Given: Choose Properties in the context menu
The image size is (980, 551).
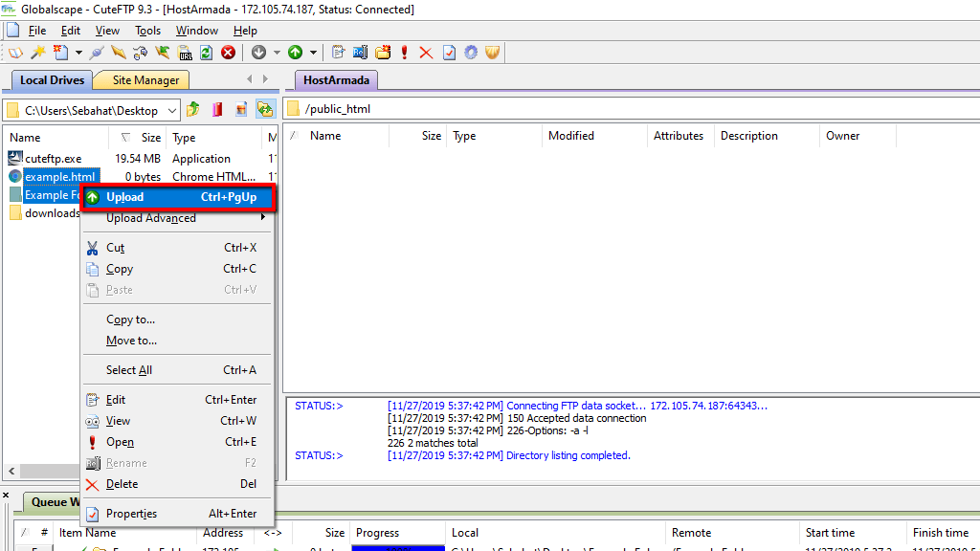Looking at the screenshot, I should coord(178,514).
